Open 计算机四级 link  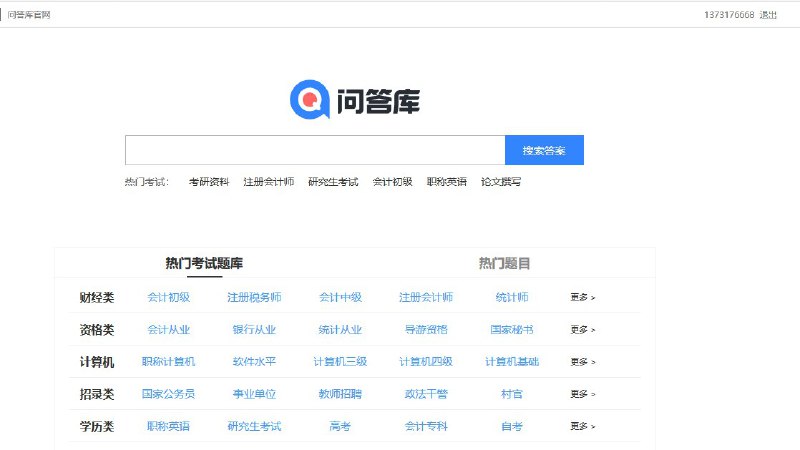coord(426,362)
